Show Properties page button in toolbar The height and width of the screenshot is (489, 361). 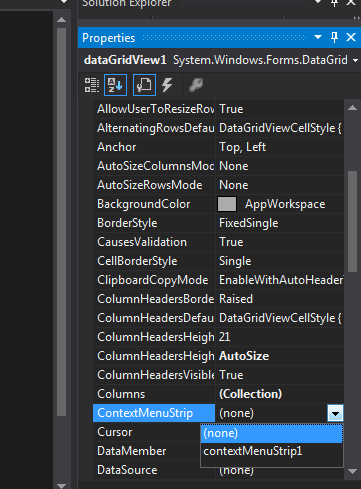[x=144, y=85]
